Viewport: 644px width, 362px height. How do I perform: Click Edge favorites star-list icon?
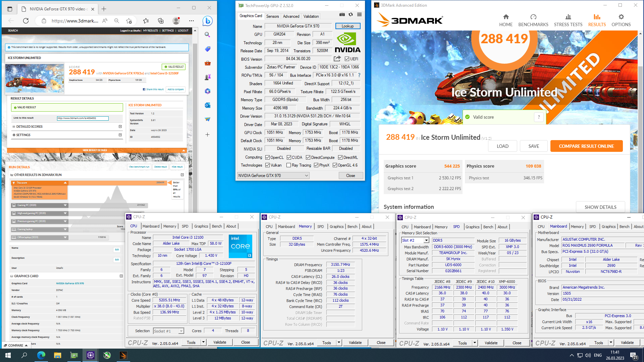pyautogui.click(x=146, y=21)
